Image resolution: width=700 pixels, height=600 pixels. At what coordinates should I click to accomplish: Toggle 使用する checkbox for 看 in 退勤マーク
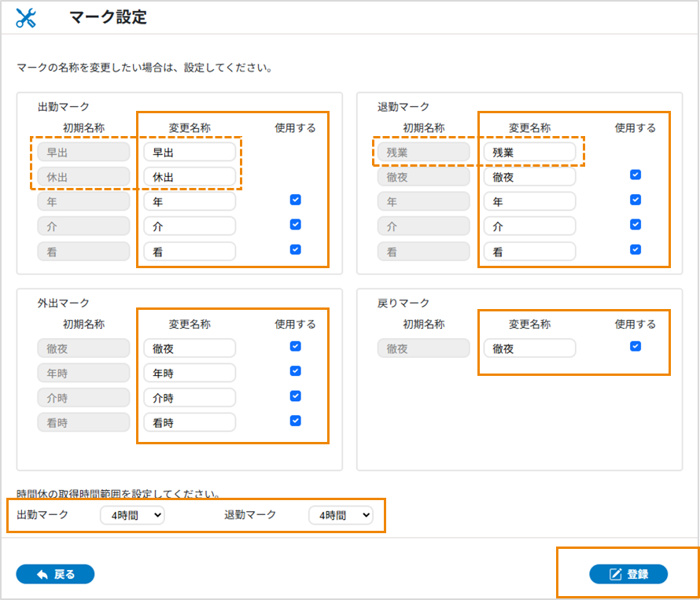click(636, 250)
